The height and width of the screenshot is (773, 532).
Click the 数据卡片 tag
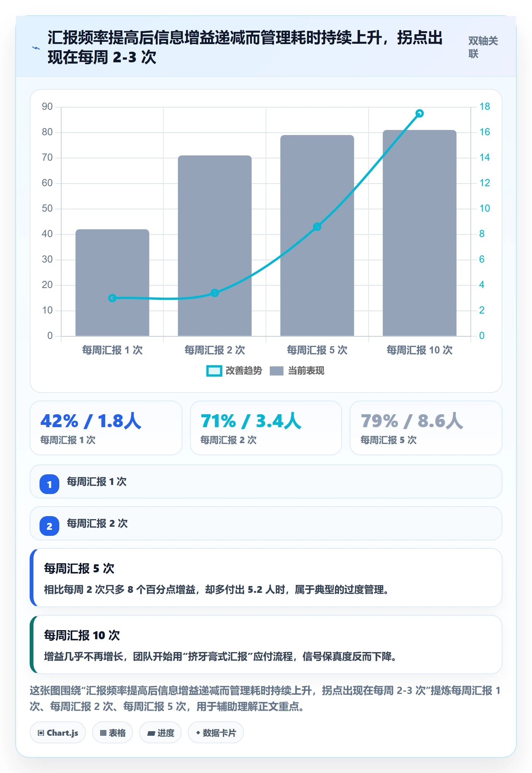(216, 733)
